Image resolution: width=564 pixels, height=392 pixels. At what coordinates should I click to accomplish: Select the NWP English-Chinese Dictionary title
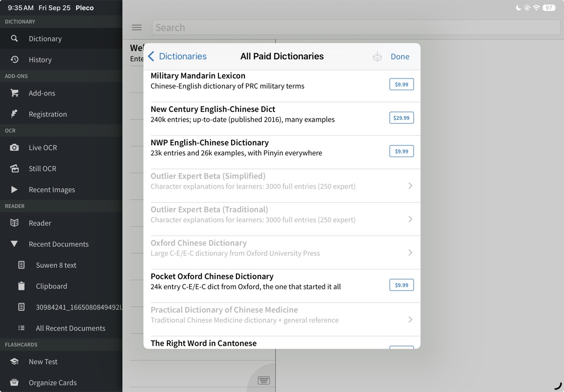coord(210,142)
